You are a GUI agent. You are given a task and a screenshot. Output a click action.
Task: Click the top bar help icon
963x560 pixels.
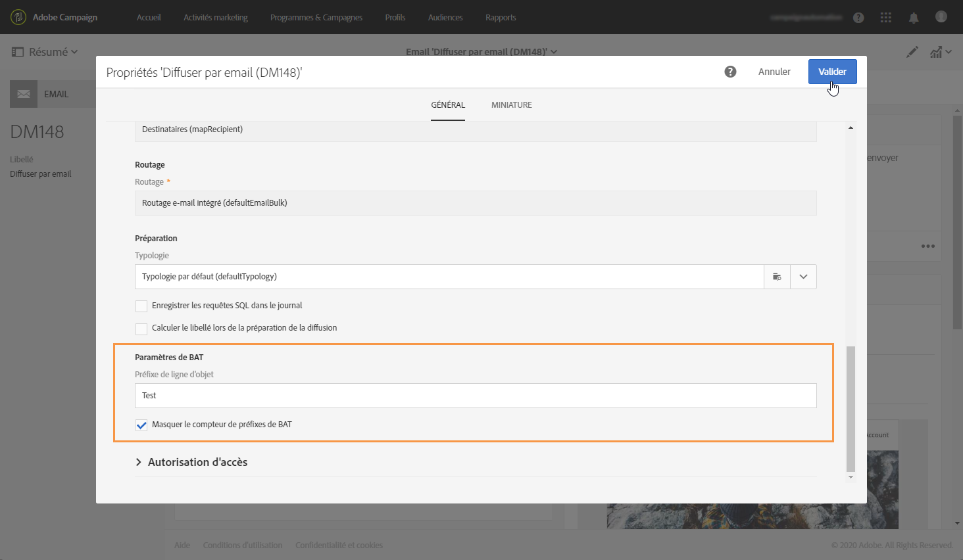click(858, 18)
